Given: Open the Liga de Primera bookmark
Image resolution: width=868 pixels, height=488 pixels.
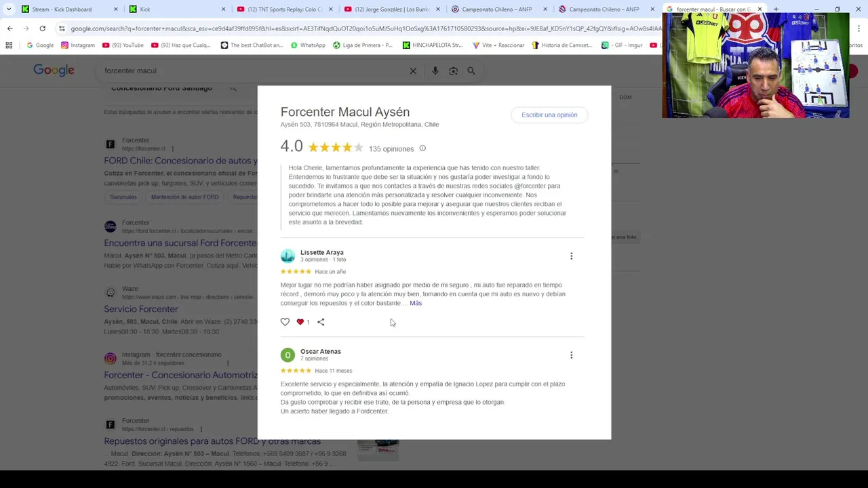Looking at the screenshot, I should click(x=363, y=45).
